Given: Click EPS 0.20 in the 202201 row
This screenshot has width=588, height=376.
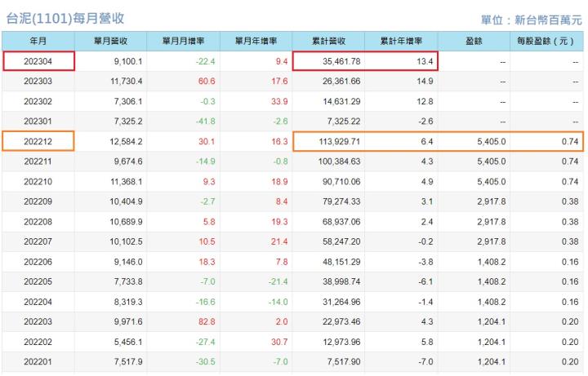Looking at the screenshot, I should (570, 362).
